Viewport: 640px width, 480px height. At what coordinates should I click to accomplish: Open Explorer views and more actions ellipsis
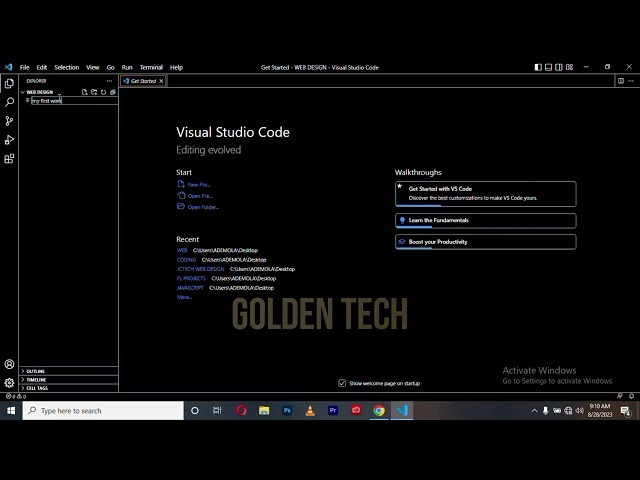click(109, 81)
